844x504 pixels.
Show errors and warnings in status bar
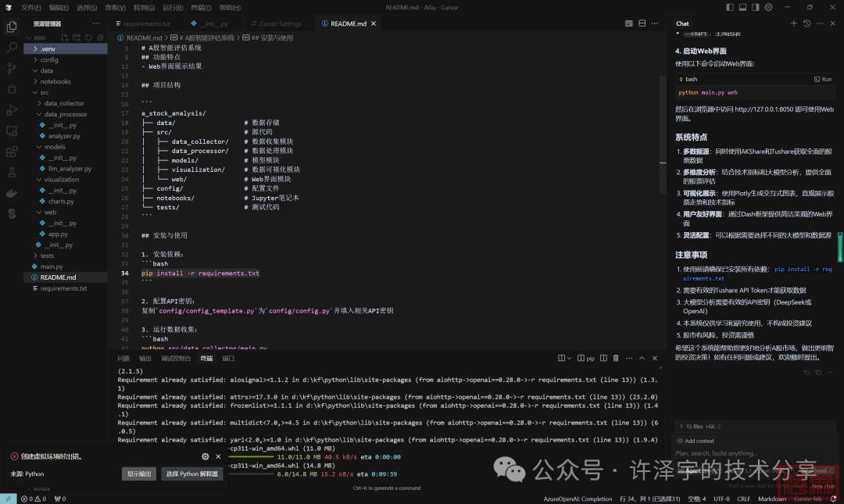34,499
